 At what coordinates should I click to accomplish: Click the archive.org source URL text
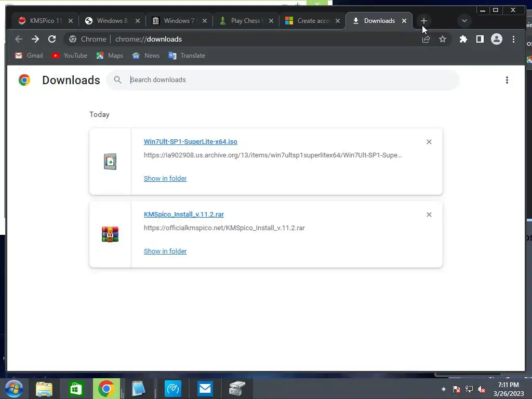tap(272, 155)
